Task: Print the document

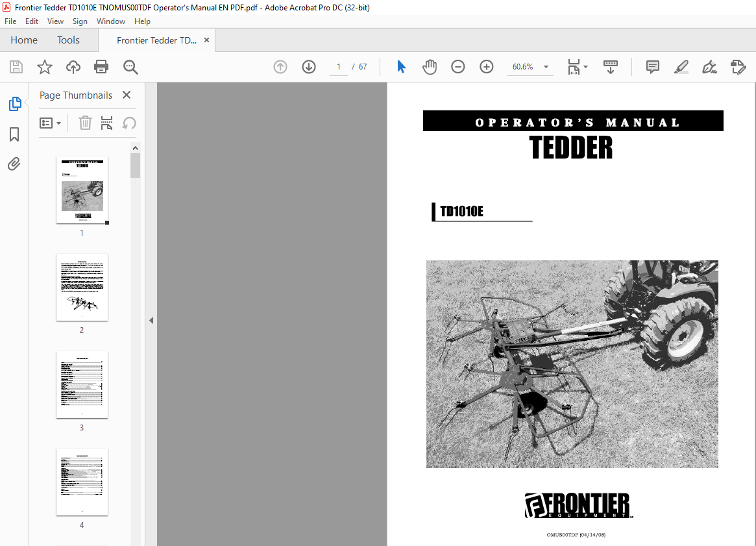Action: pos(101,67)
